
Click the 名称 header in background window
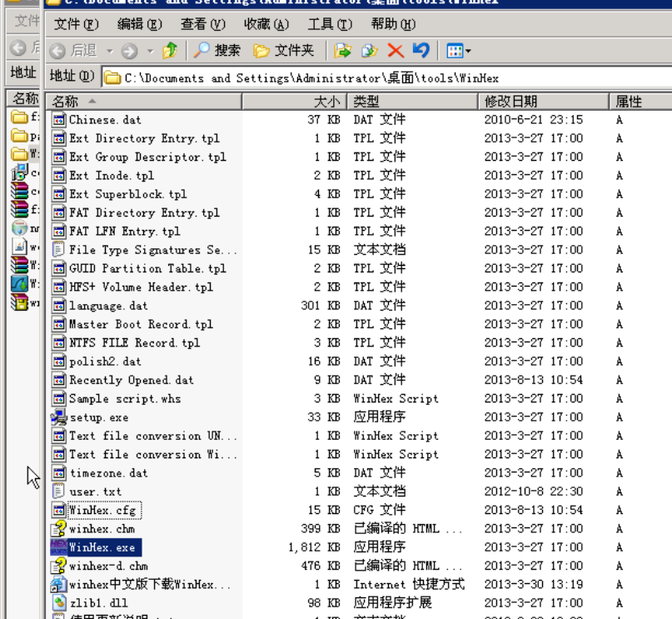pyautogui.click(x=24, y=98)
